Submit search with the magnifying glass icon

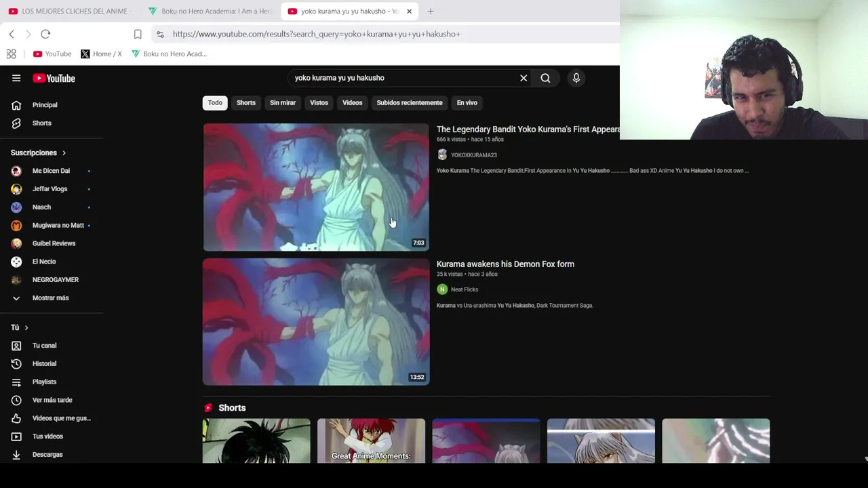point(545,78)
